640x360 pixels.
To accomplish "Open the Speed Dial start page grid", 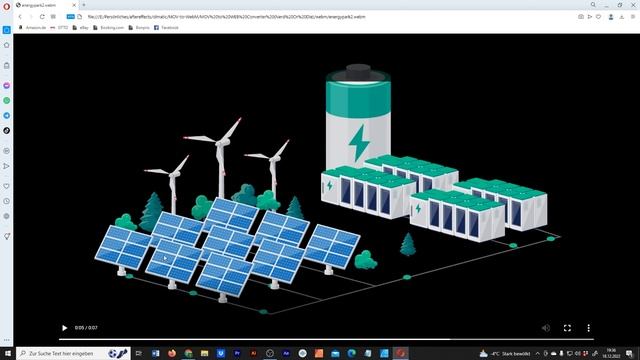I will pyautogui.click(x=53, y=17).
